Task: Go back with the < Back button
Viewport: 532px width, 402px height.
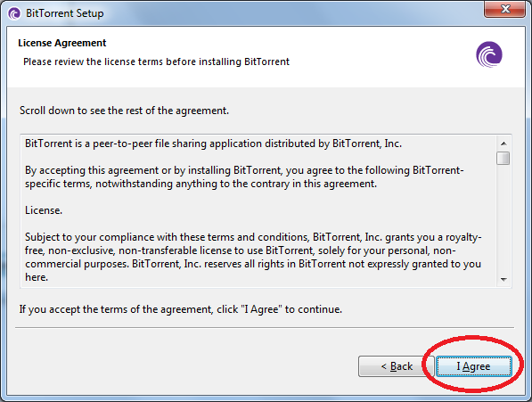Action: coord(397,366)
